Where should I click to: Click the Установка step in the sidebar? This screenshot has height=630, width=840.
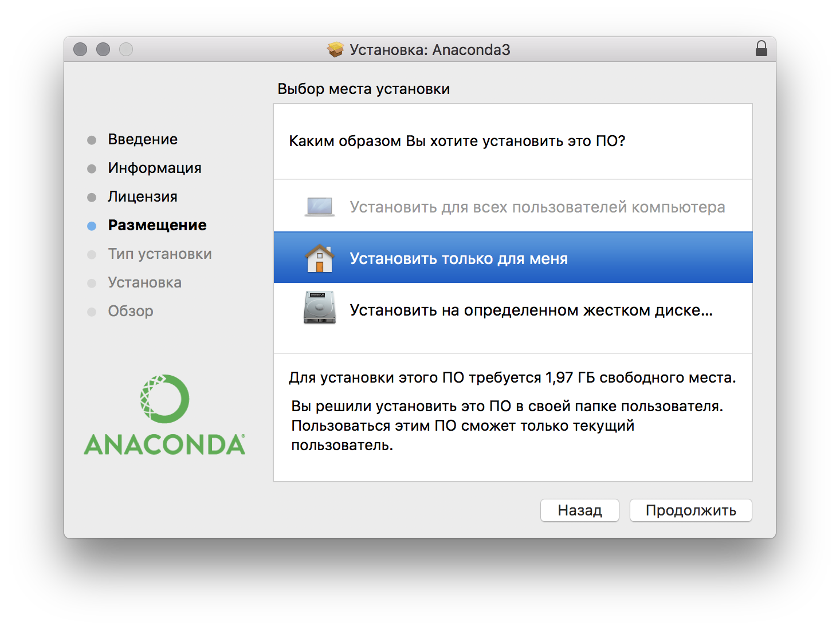click(x=144, y=282)
